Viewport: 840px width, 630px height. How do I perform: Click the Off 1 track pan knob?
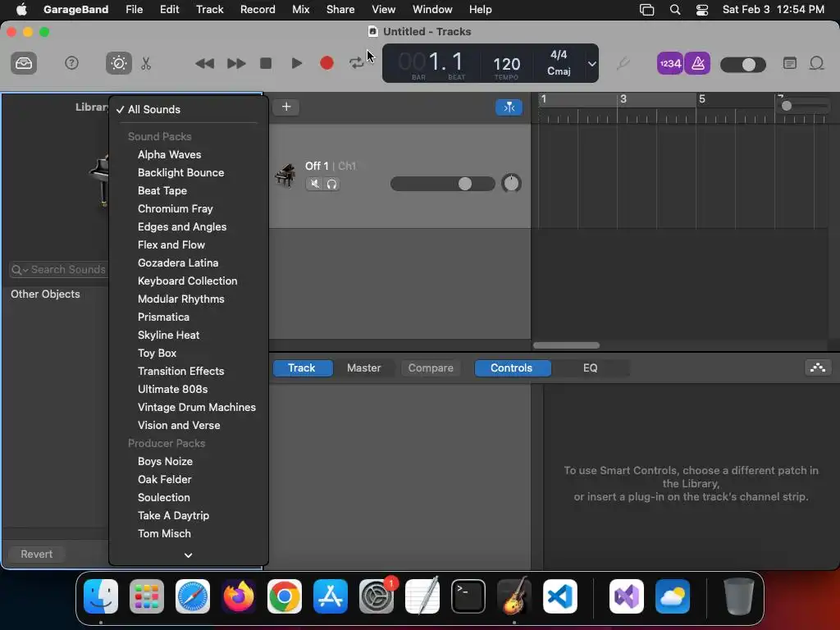pos(511,183)
